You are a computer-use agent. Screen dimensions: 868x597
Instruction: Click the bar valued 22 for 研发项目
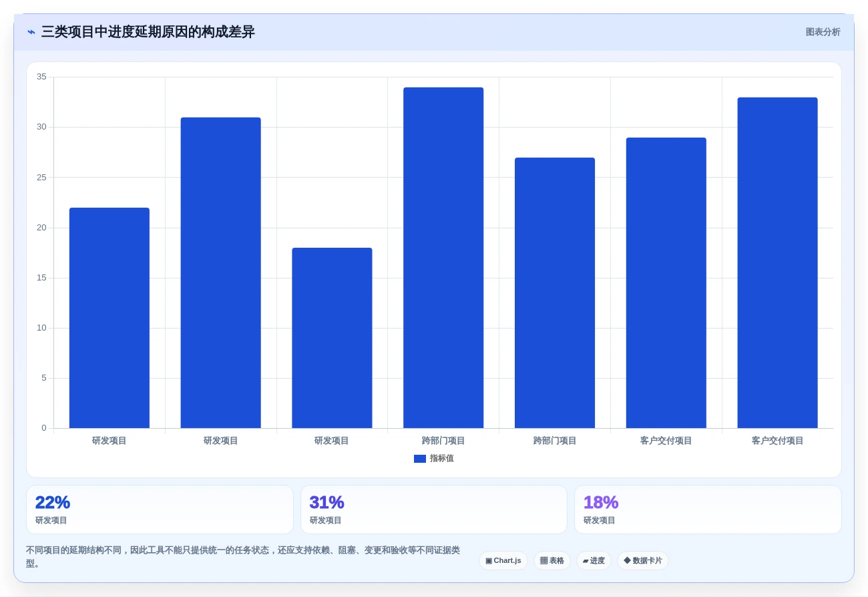(110, 318)
